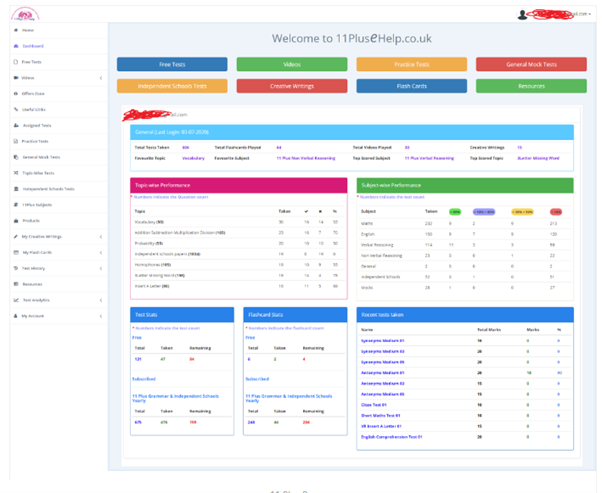Click the My Creative Writings pencil icon

(x=16, y=237)
